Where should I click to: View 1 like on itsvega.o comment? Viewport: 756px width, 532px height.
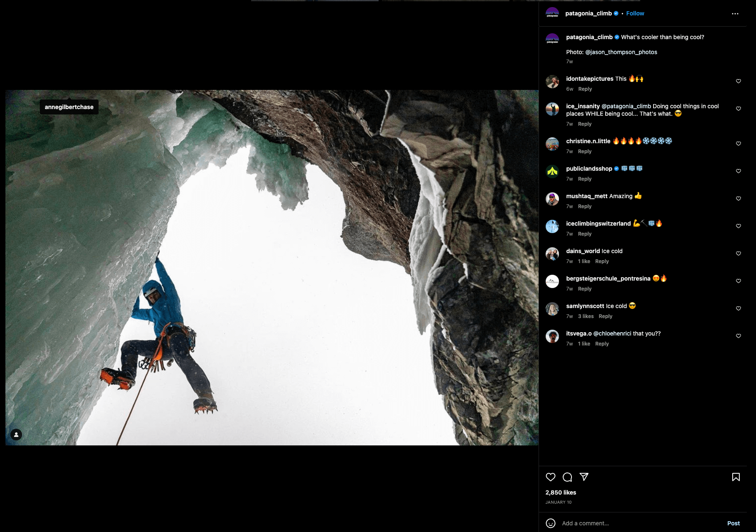(x=584, y=344)
